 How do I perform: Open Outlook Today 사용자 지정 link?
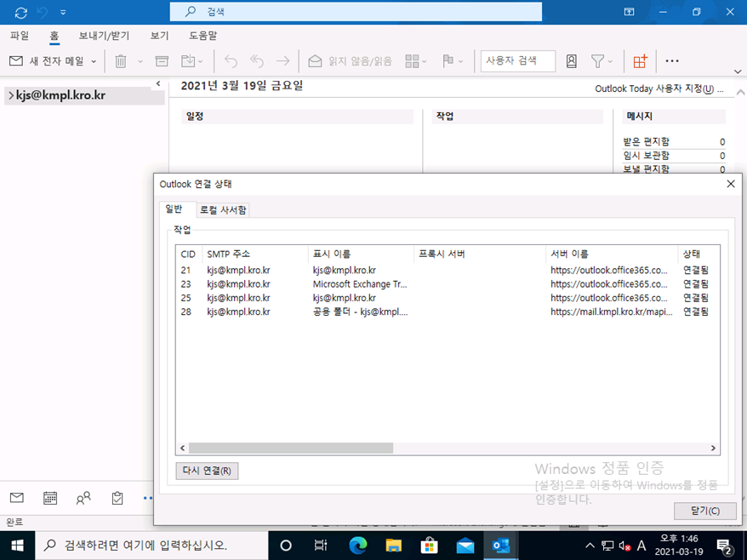click(659, 89)
